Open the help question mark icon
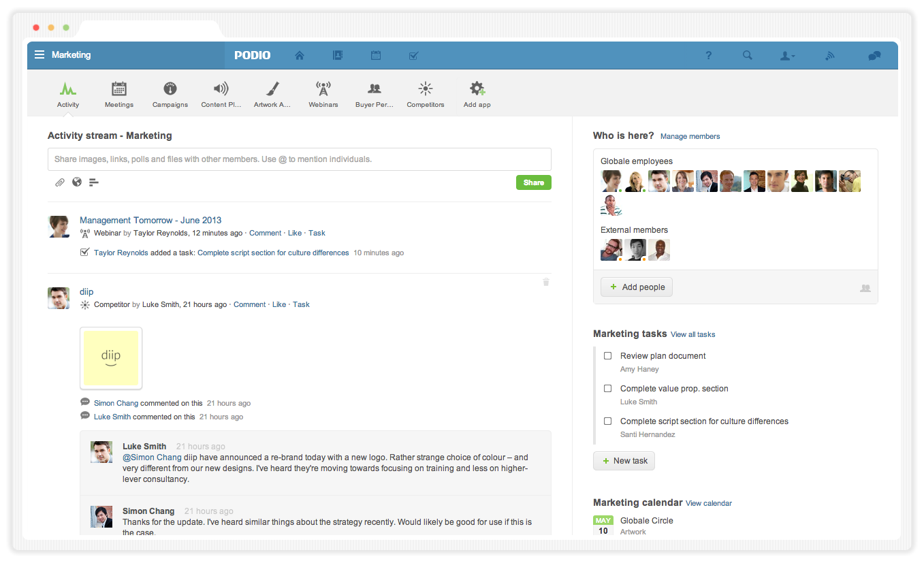924x563 pixels. coord(708,56)
